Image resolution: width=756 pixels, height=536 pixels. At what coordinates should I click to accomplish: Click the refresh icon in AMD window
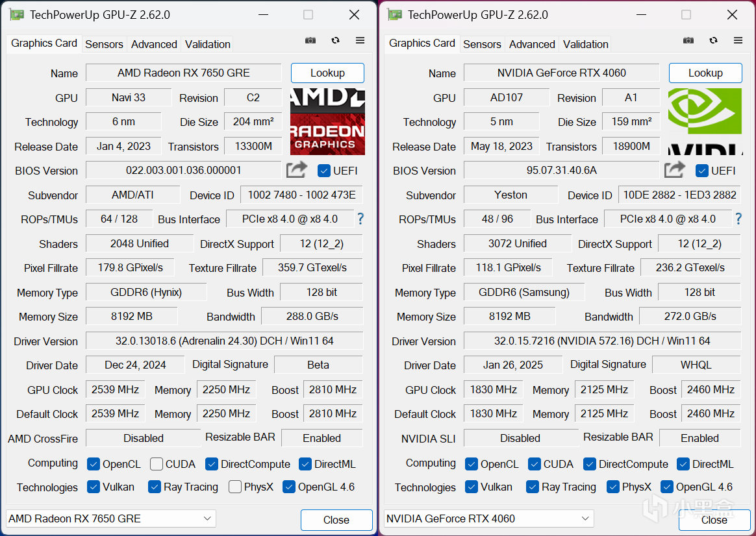click(x=336, y=40)
